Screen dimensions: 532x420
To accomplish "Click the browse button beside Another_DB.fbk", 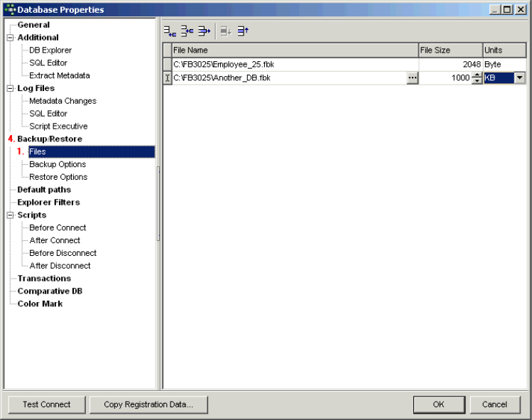I will [413, 78].
